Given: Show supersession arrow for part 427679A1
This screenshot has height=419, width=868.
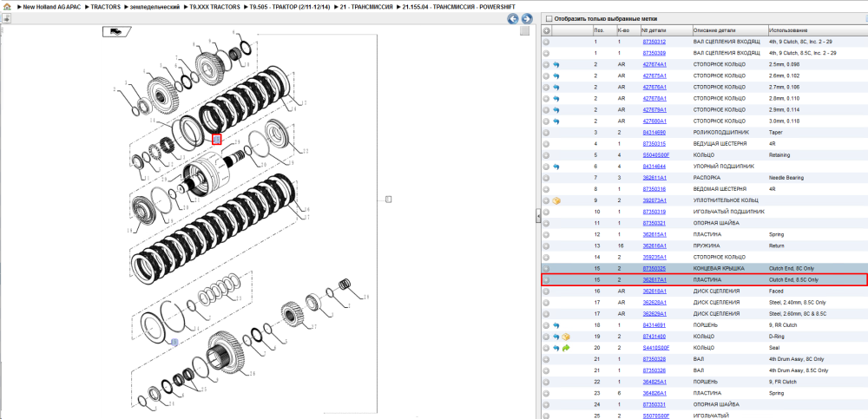Looking at the screenshot, I should pyautogui.click(x=556, y=109).
